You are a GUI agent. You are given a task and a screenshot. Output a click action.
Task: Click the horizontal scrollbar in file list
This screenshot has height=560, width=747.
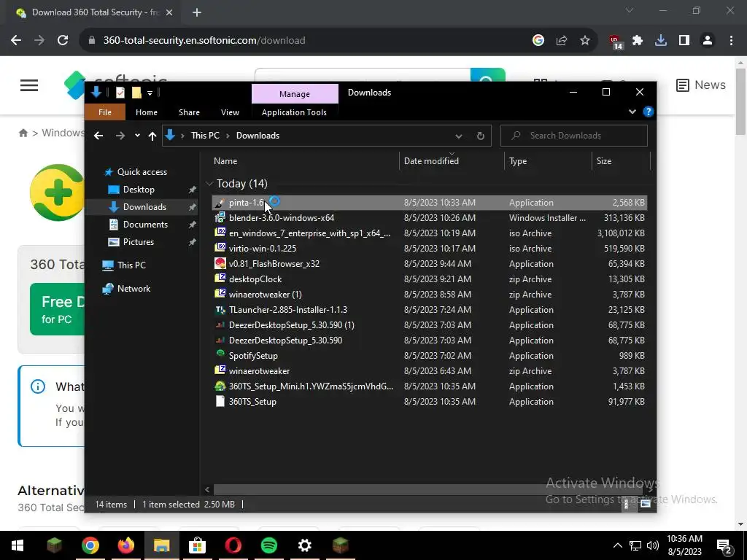(x=381, y=489)
